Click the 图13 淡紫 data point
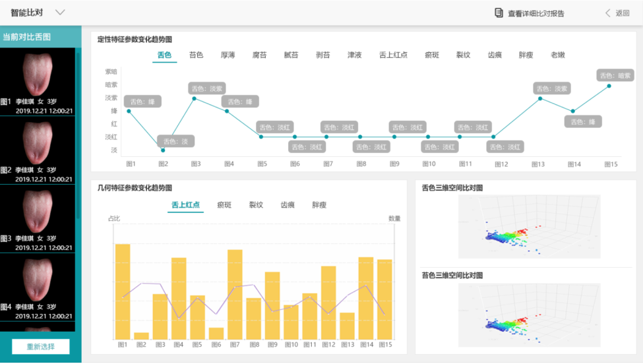The width and height of the screenshot is (643, 364). (x=540, y=98)
